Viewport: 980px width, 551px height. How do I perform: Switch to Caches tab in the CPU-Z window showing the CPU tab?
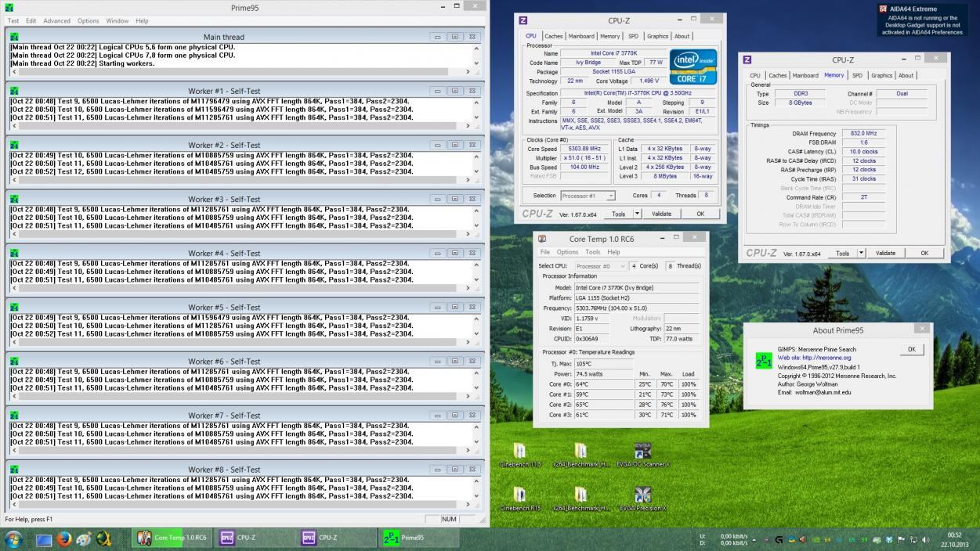point(554,36)
